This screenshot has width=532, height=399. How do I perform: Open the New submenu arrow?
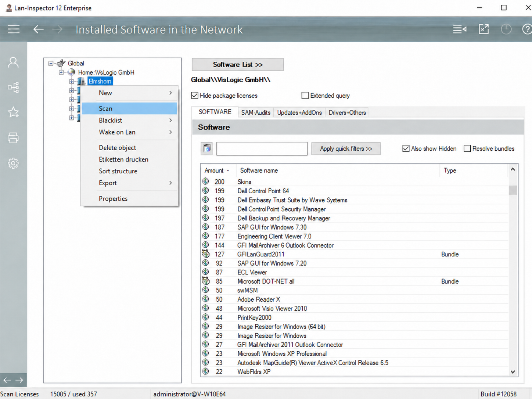click(170, 93)
